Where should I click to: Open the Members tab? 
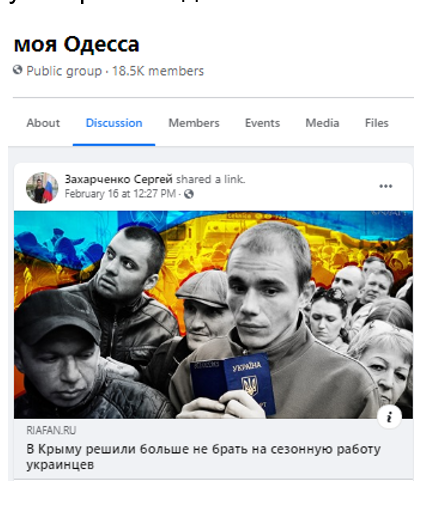[194, 123]
